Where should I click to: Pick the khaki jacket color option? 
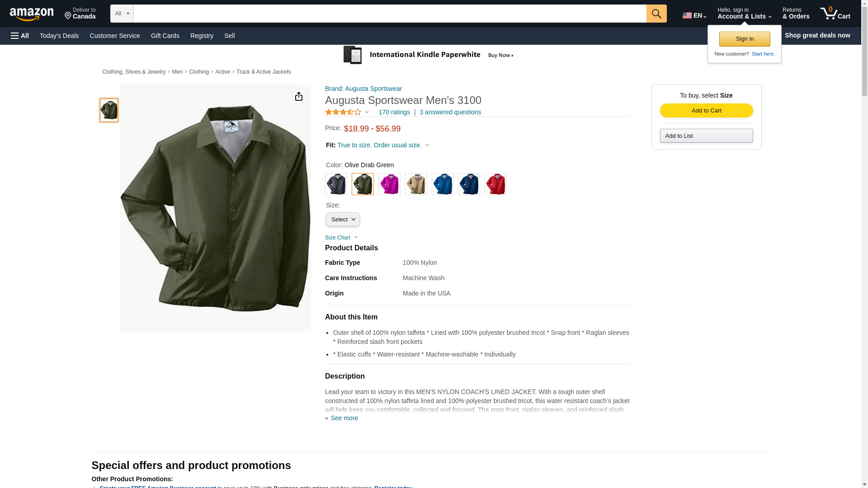(x=416, y=184)
